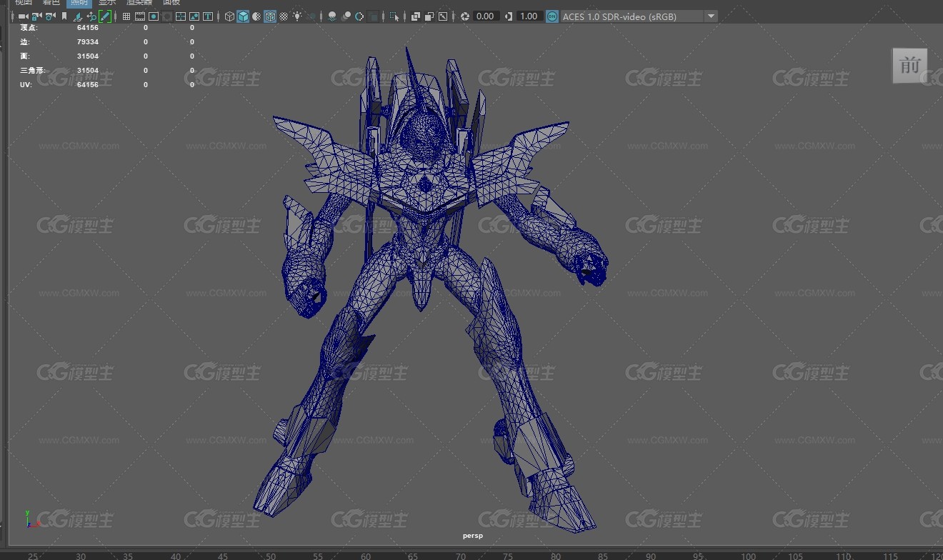Viewport: 943px width, 560px height.
Task: Click edge count value 79334
Action: pos(88,42)
